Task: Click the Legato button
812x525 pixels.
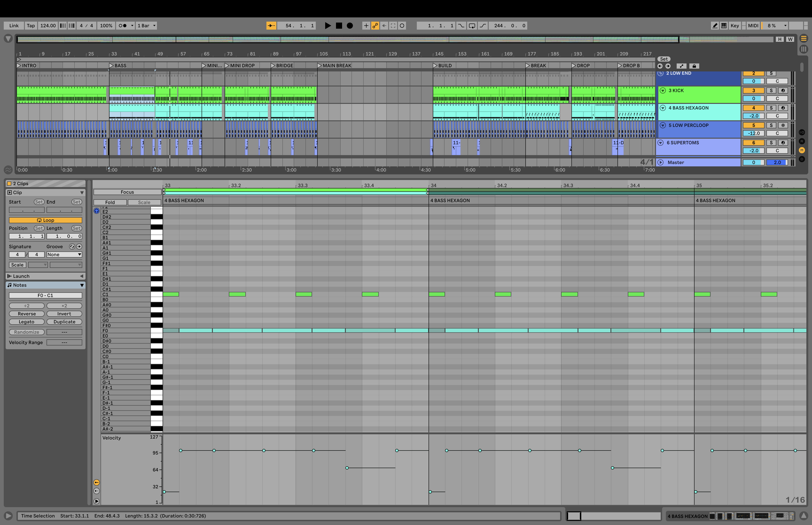Action: click(27, 322)
